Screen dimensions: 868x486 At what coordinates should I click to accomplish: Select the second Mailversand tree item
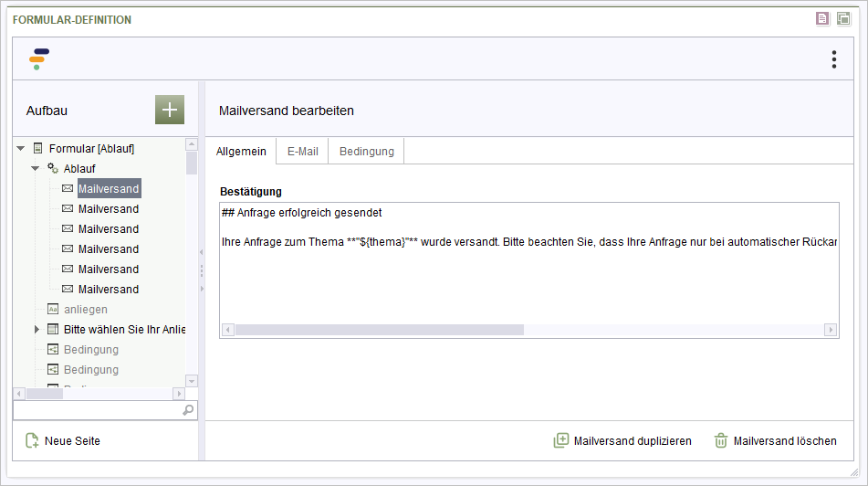pos(109,209)
